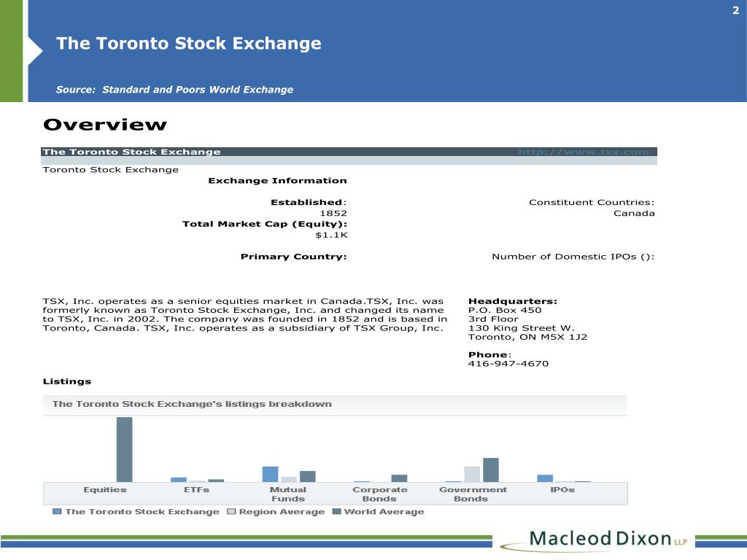Click the blue IPOs bar
747x560 pixels.
(x=545, y=478)
